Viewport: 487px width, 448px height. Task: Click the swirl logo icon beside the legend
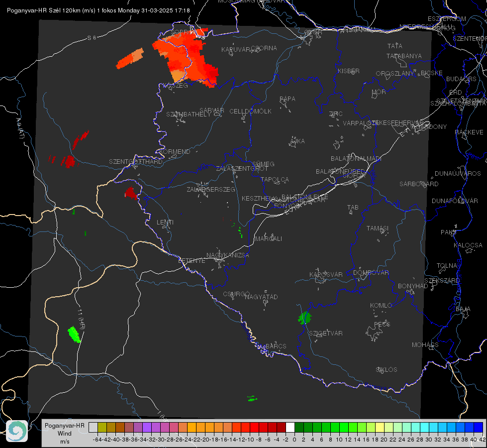pyautogui.click(x=17, y=431)
